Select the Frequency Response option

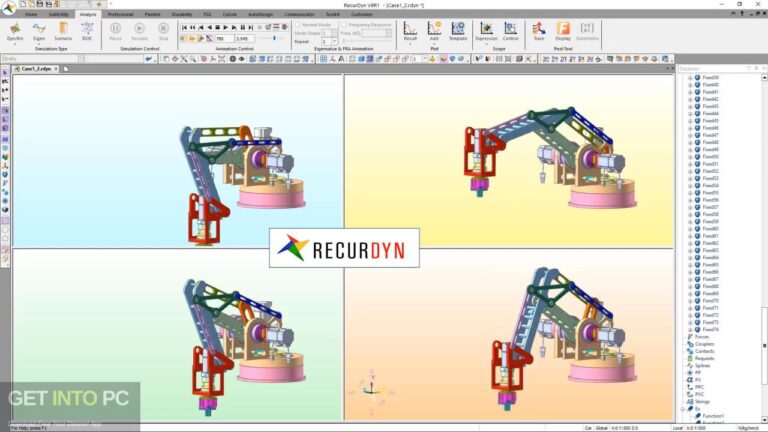coord(344,24)
